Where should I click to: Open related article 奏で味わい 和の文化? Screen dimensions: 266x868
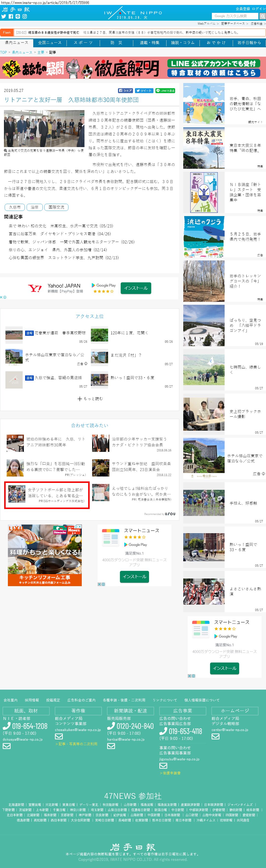[61, 226]
